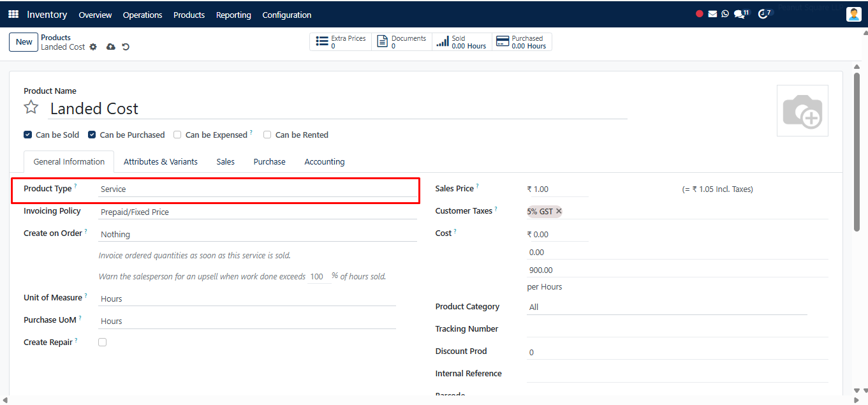This screenshot has height=405, width=868.
Task: Click the New button
Action: 24,42
